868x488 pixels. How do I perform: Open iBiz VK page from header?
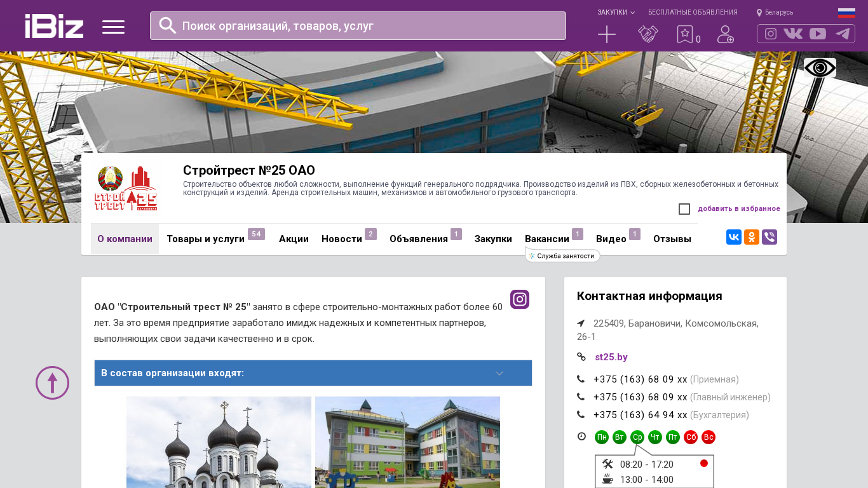[793, 34]
